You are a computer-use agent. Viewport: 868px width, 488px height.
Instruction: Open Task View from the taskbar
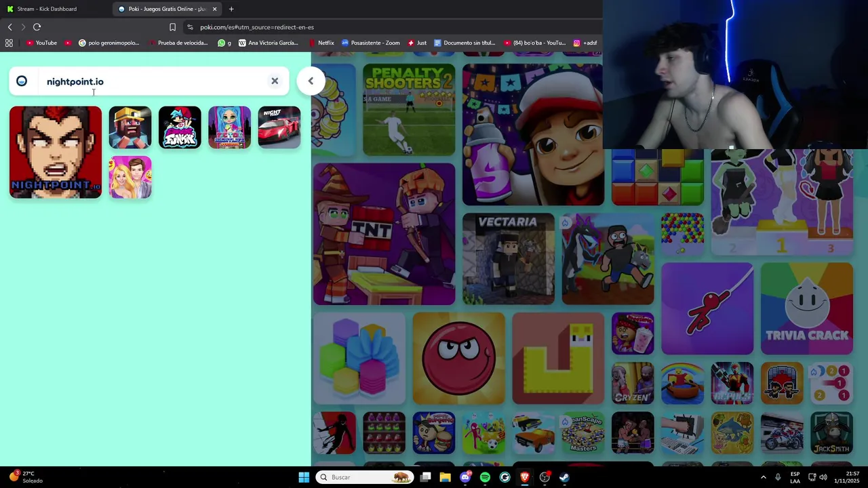(x=425, y=477)
